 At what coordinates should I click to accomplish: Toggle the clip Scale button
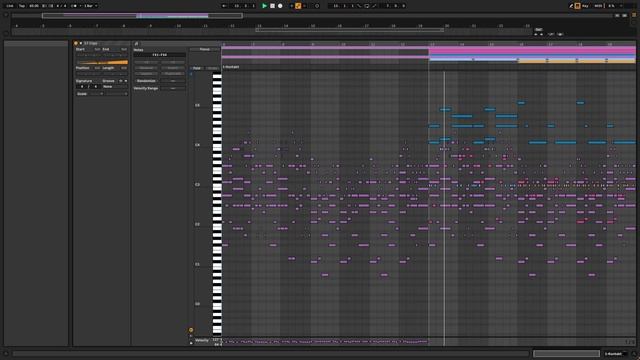pyautogui.click(x=82, y=93)
